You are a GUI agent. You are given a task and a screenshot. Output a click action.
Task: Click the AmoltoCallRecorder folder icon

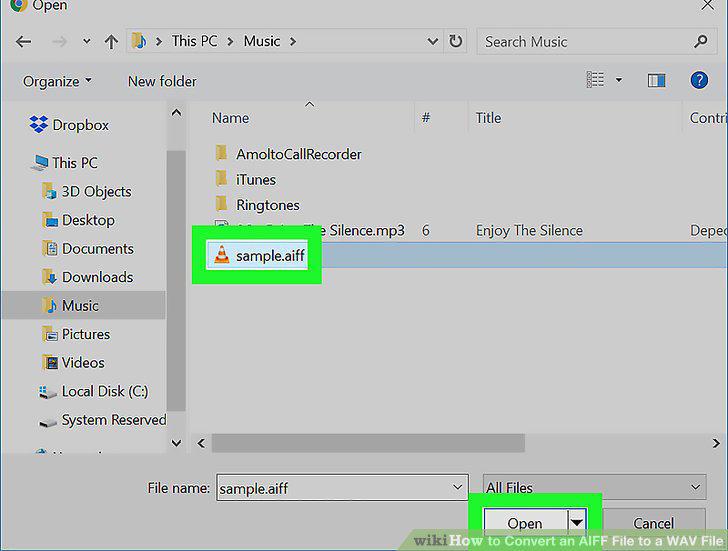coord(222,153)
